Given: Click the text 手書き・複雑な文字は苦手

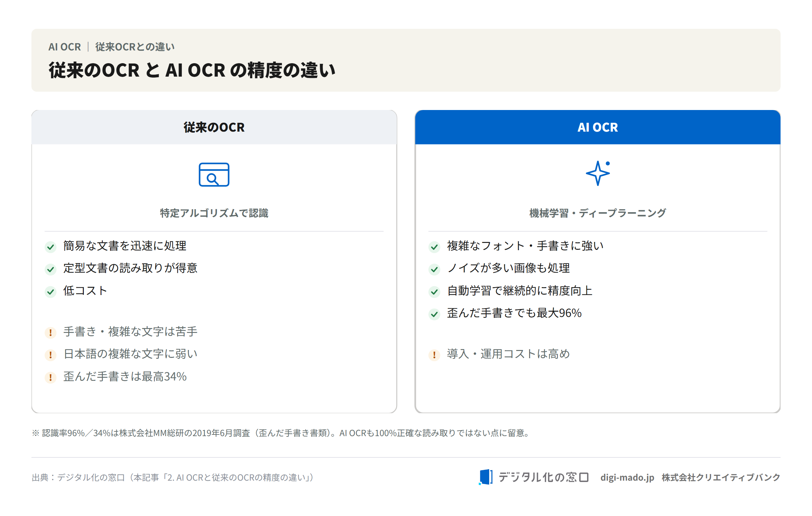Looking at the screenshot, I should coord(131,331).
